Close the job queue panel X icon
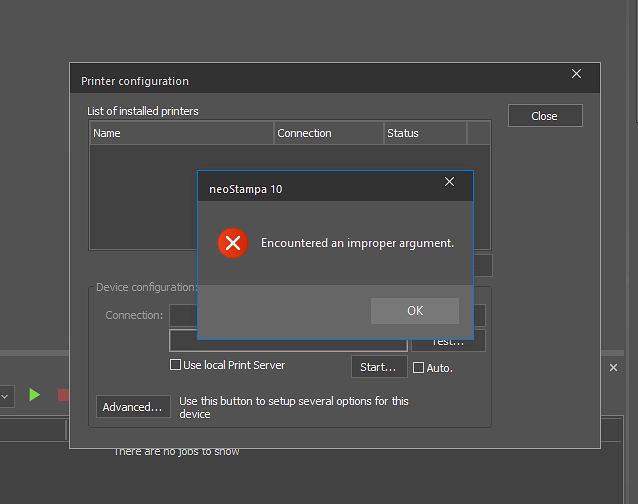 click(x=613, y=368)
